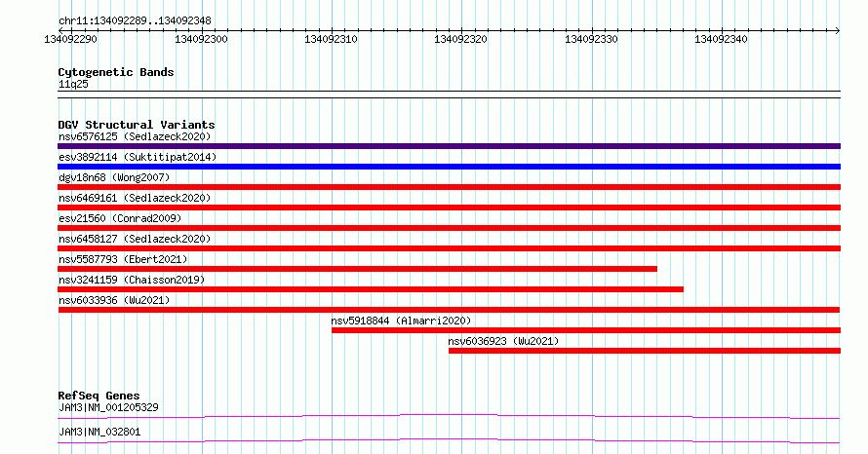
Task: Select the blue esv3892114 variant bar
Action: 449,167
